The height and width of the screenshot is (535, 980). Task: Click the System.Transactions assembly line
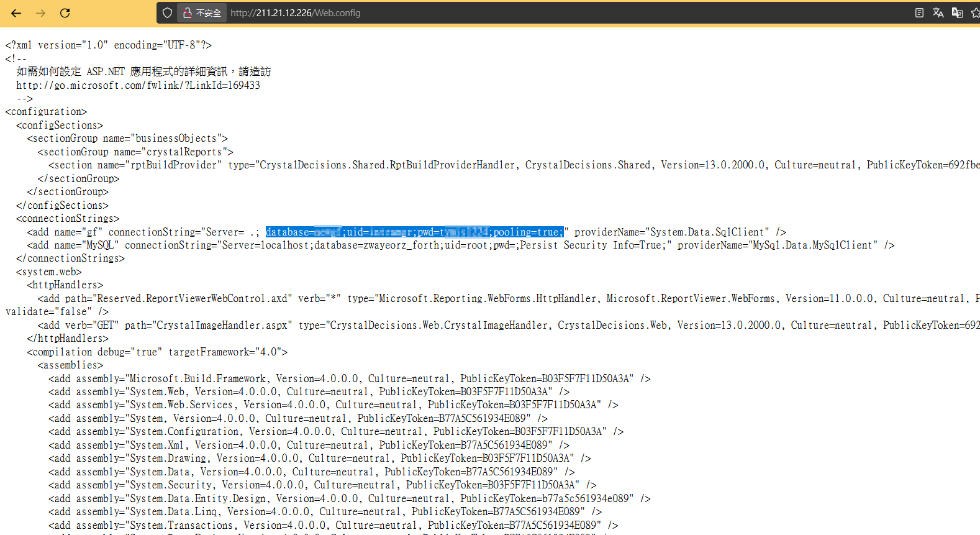pyautogui.click(x=333, y=526)
